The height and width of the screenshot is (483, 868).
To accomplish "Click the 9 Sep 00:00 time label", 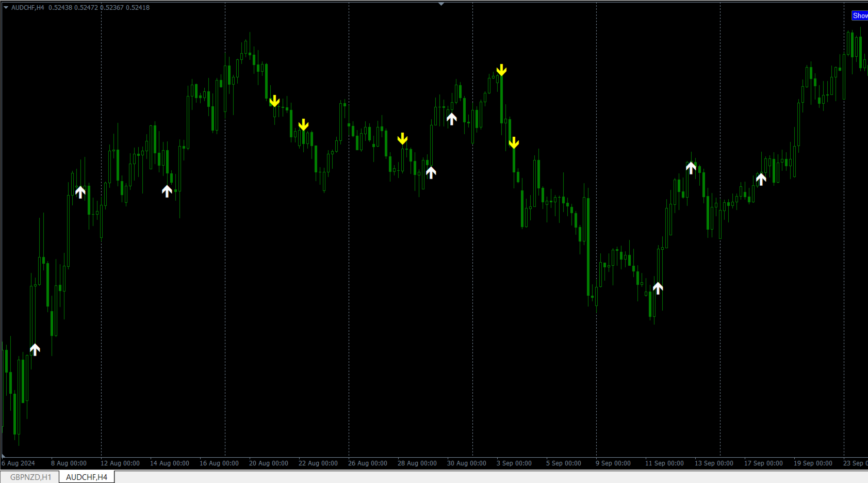I will coord(613,463).
